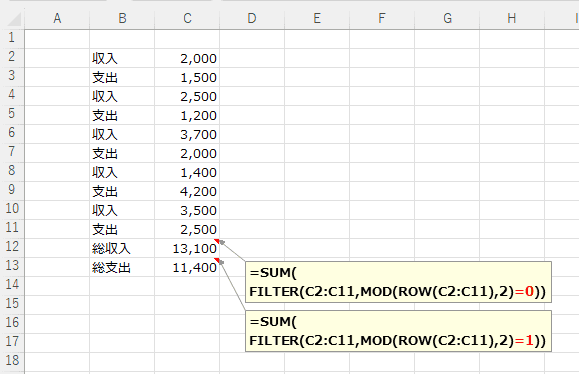Select cell B2 labeled 収入
Image resolution: width=579 pixels, height=374 pixels.
coord(122,58)
